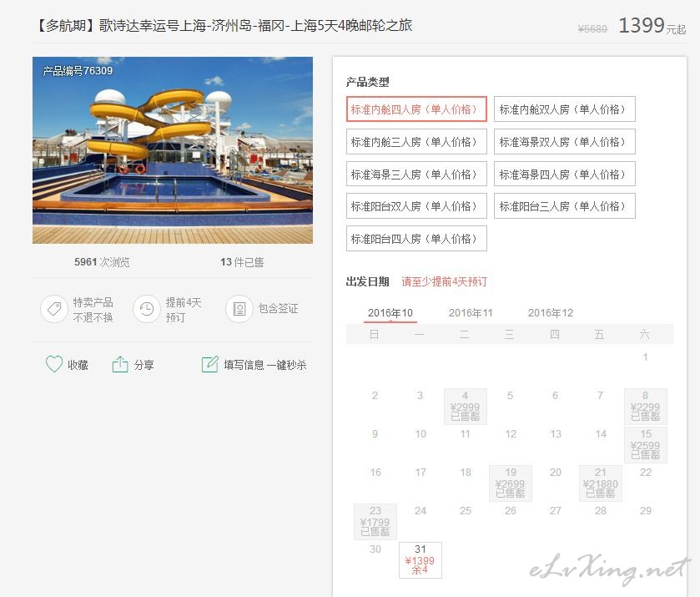Click 填写信息 一键秒杀 link
The image size is (700, 597).
point(264,365)
